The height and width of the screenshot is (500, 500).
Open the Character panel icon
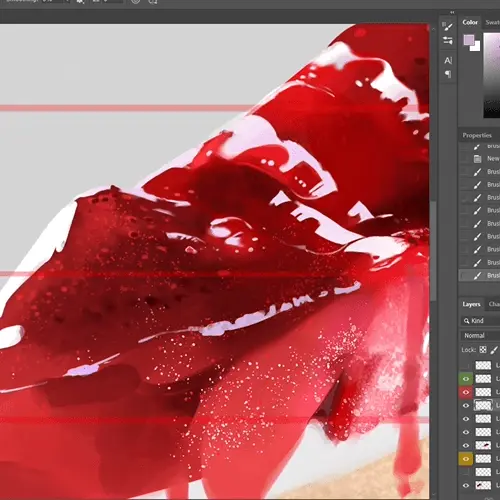pos(448,60)
